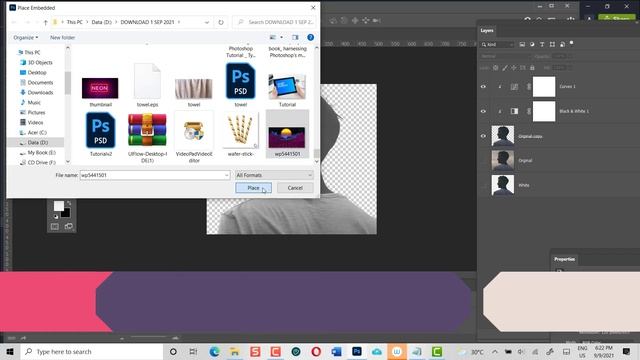Screen dimensions: 640x360
Task: Hide the Black & White 1 layer
Action: click(x=483, y=111)
